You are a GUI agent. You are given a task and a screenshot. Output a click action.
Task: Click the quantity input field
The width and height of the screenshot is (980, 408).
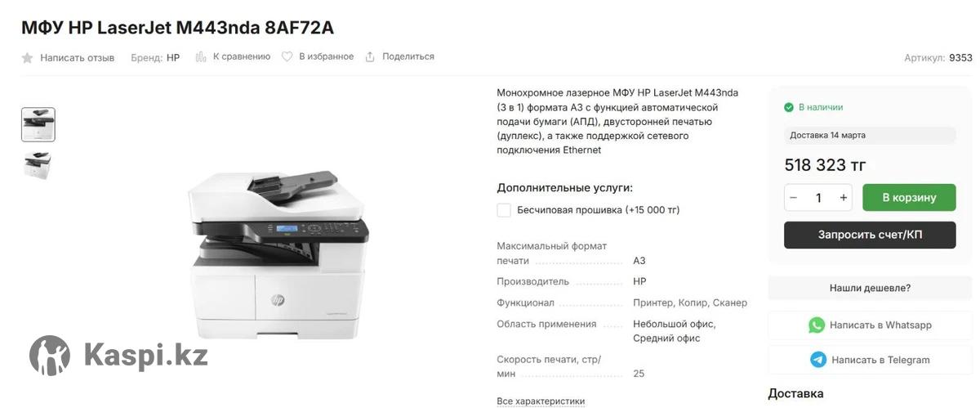[818, 198]
